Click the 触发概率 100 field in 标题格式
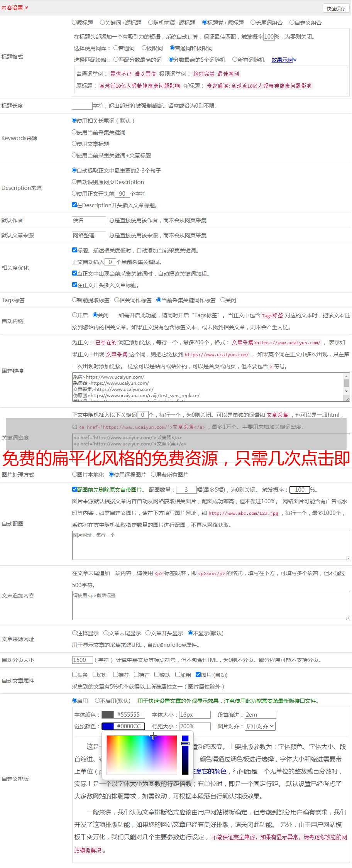Image resolution: width=352 pixels, height=868 pixels. click(269, 37)
